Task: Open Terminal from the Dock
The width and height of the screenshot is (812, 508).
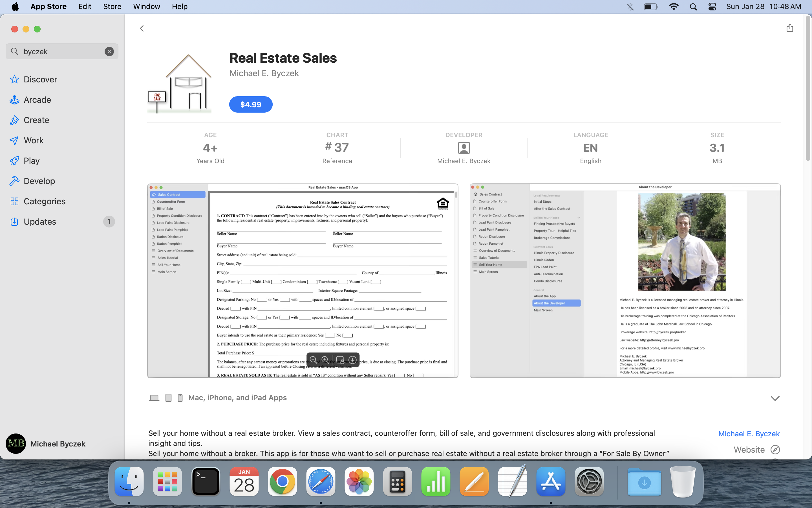Action: (x=206, y=481)
